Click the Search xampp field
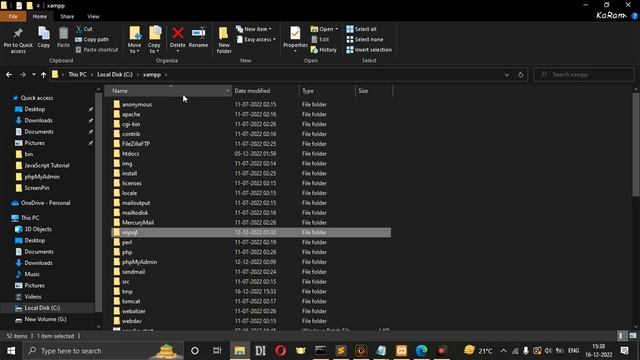Viewport: 640px width, 360px height. tap(584, 75)
